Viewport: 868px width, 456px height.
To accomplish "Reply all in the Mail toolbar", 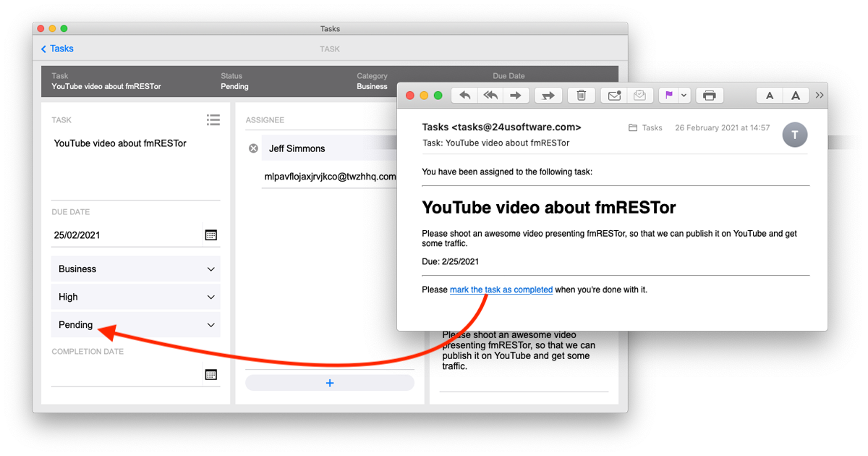I will pos(490,96).
